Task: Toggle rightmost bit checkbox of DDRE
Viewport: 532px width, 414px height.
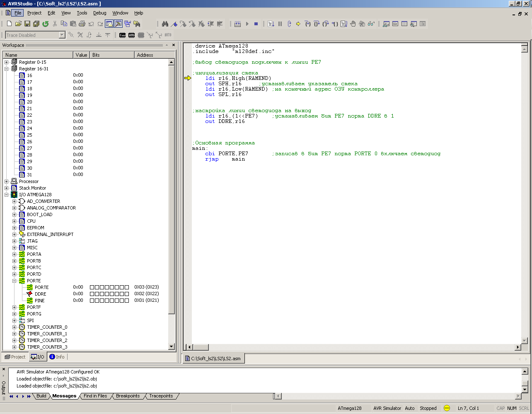Action: 127,294
